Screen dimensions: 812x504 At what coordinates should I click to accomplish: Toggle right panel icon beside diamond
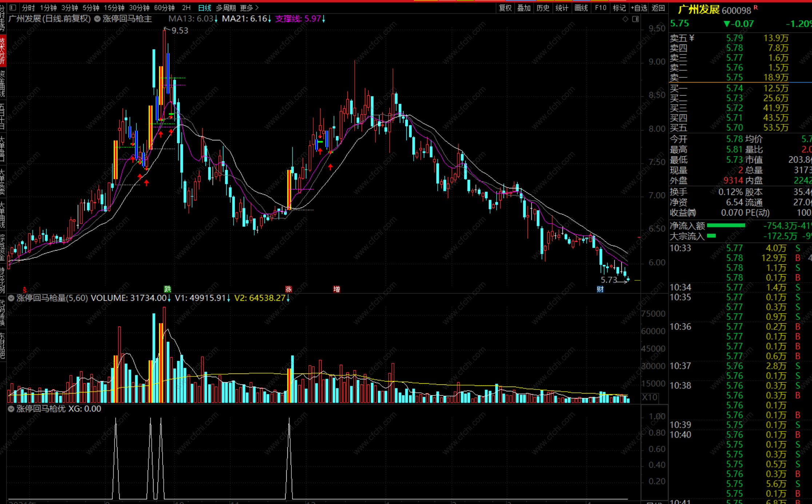coord(636,19)
